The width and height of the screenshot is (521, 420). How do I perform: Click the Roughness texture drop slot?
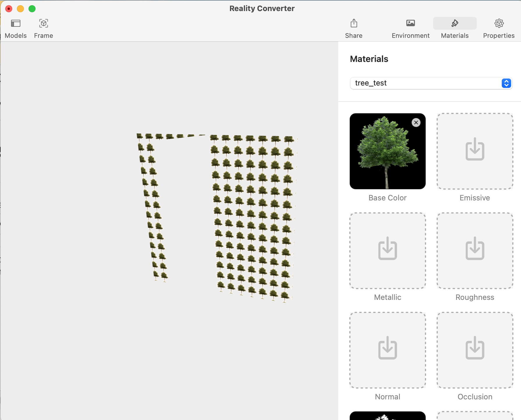475,251
